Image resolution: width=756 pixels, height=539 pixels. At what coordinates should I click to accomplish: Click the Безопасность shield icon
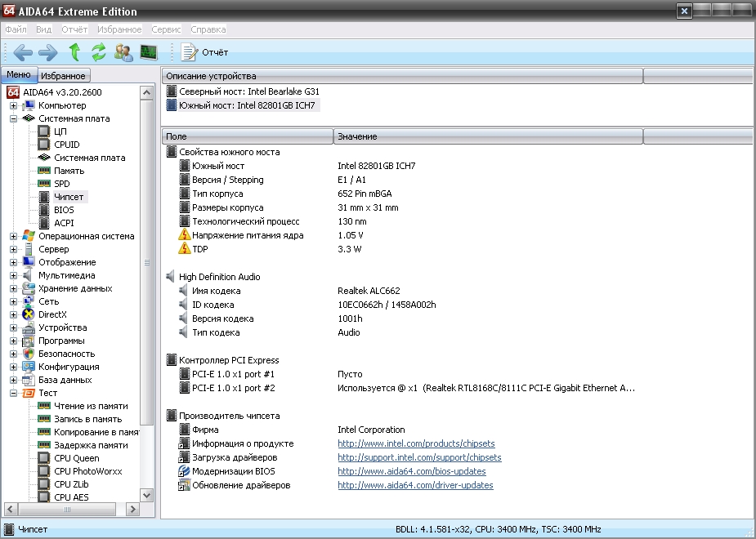pos(29,354)
